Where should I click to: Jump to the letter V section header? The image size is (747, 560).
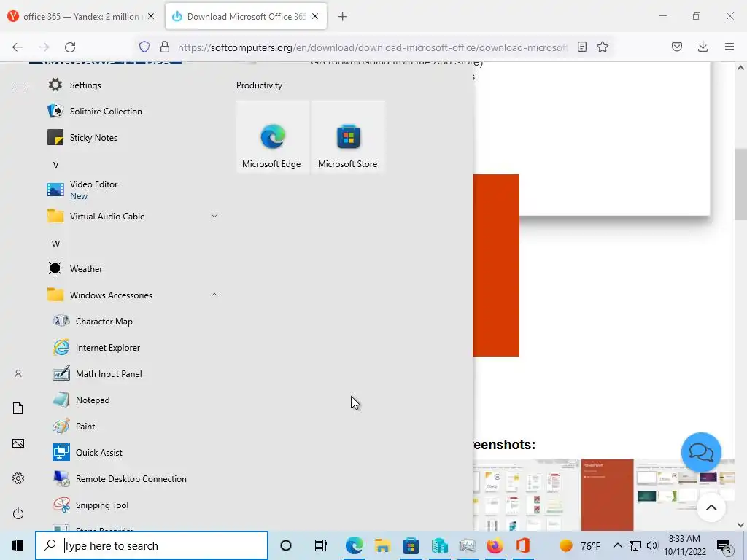tap(55, 166)
